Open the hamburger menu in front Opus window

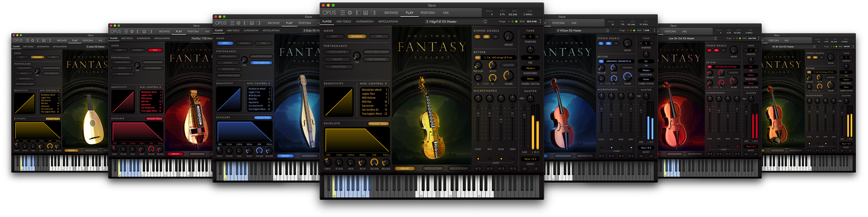coord(342,13)
